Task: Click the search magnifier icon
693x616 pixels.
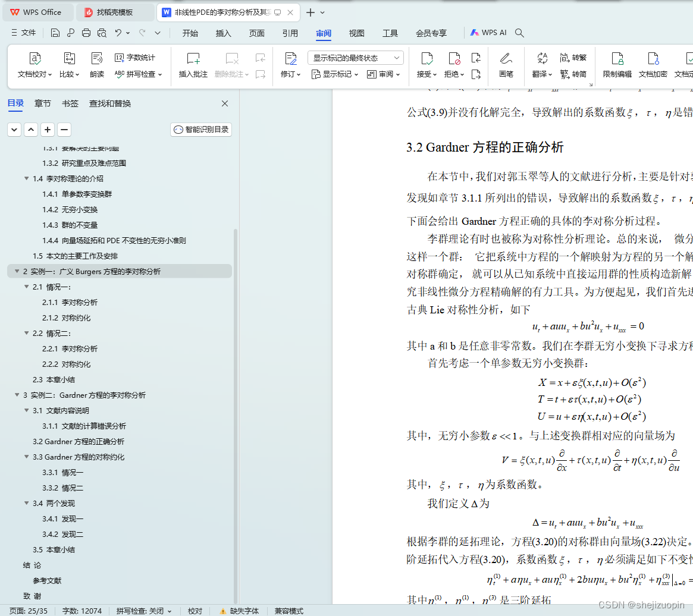Action: coord(520,33)
